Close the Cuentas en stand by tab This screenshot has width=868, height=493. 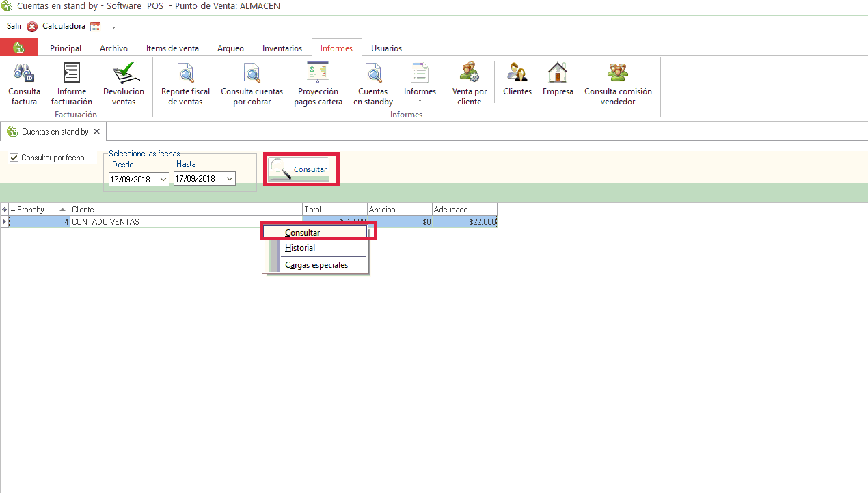(97, 132)
